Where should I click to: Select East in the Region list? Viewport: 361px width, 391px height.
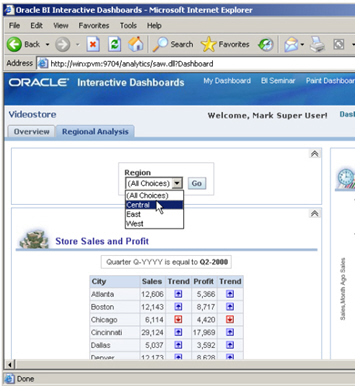pos(154,214)
